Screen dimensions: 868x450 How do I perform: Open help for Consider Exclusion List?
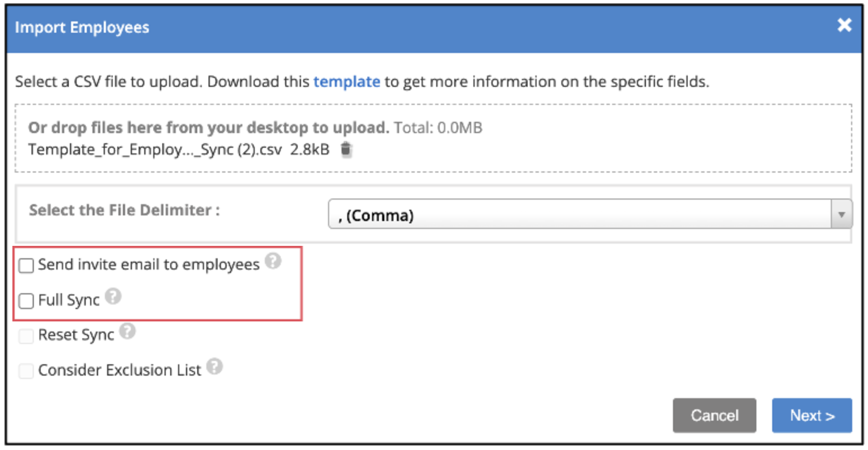(x=215, y=367)
